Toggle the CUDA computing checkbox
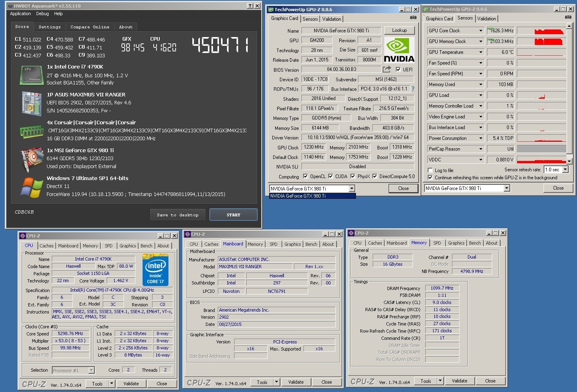 [331, 176]
